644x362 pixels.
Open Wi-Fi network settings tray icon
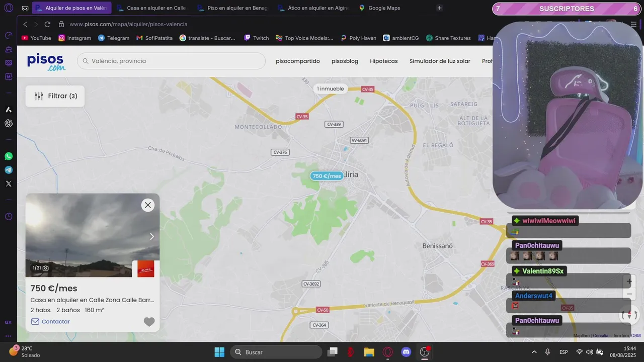pyautogui.click(x=579, y=352)
